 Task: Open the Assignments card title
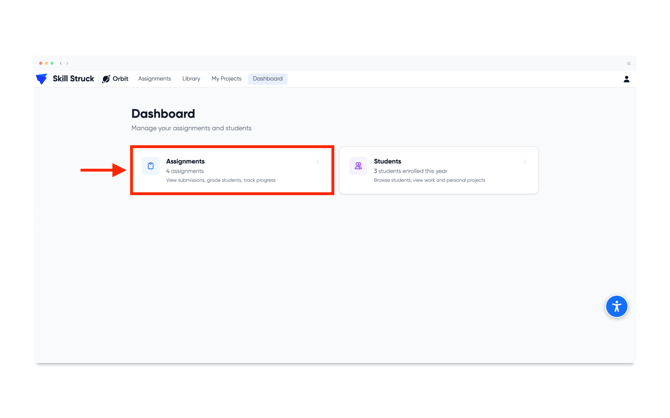click(185, 161)
